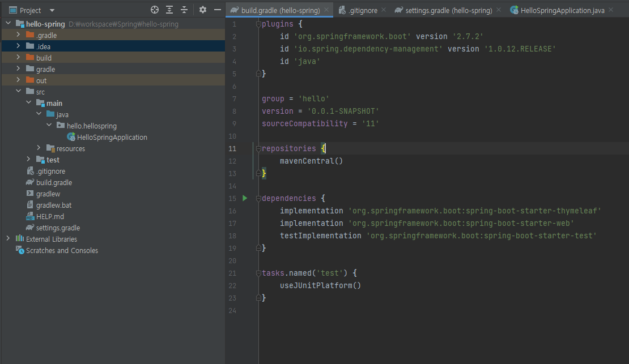Viewport: 629px width, 364px height.
Task: Collapse the java source folder
Action: (39, 114)
